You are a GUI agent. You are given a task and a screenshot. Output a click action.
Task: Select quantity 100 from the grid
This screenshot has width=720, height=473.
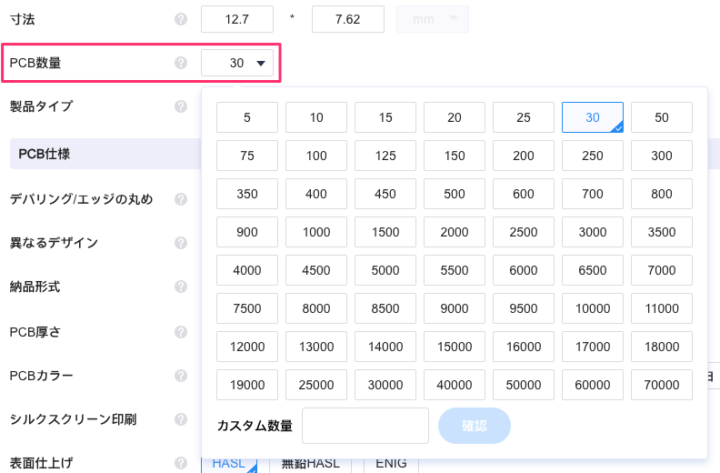(x=316, y=156)
